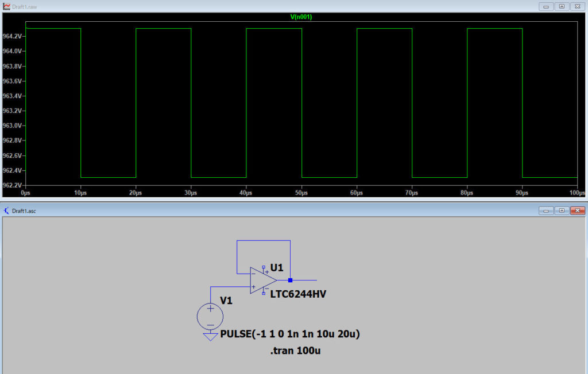Click the Draft1.asc schematic window icon

[x=6, y=211]
